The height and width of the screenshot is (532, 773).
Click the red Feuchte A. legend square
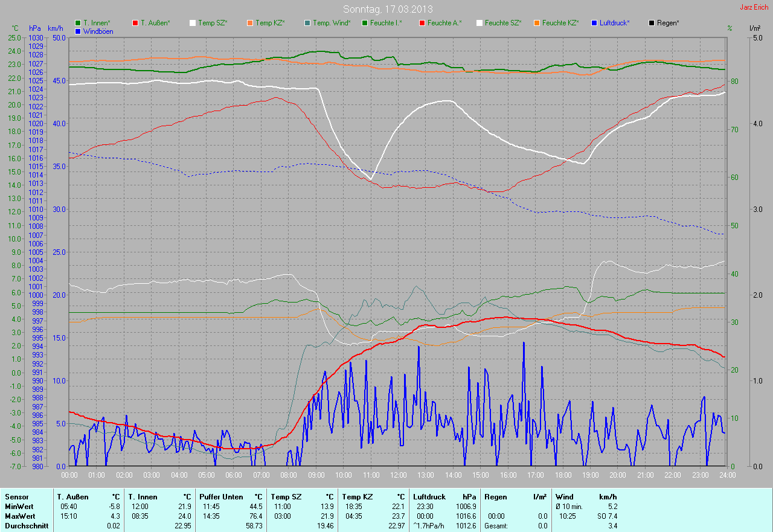pos(422,23)
